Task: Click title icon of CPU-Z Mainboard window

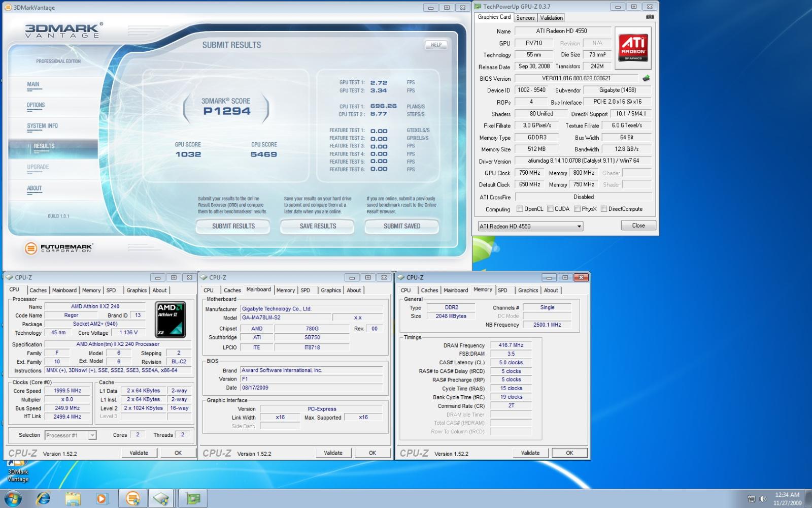Action: tap(204, 277)
